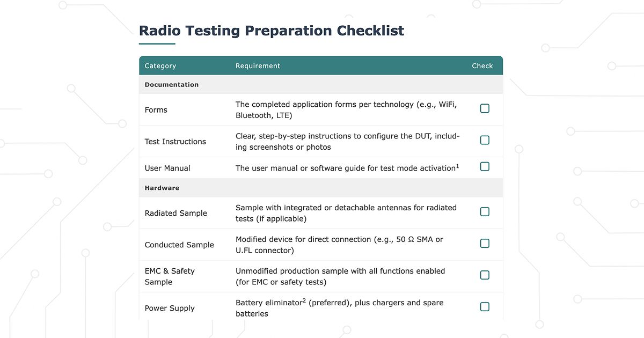Viewport: 644px width, 338px height.
Task: Select the Test Instructions row label
Action: 175,141
